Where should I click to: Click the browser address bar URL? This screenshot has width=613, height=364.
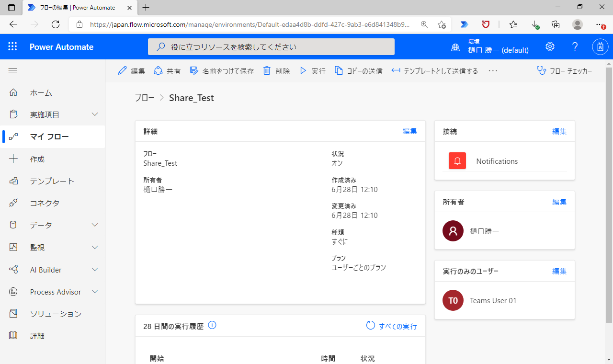coord(250,24)
